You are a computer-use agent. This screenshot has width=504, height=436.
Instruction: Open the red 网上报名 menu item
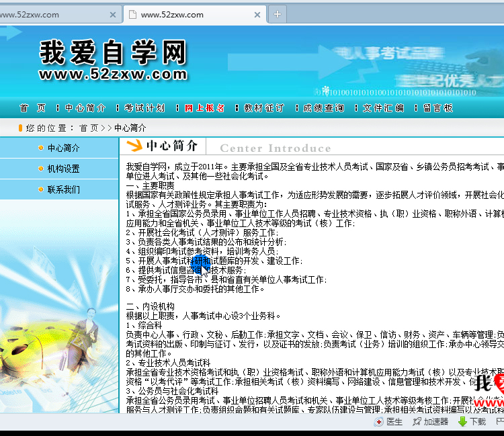tap(204, 108)
